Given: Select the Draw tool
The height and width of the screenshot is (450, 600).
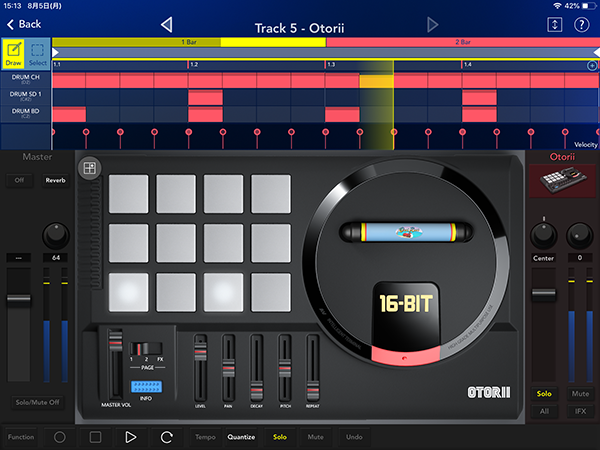Looking at the screenshot, I should (x=13, y=54).
